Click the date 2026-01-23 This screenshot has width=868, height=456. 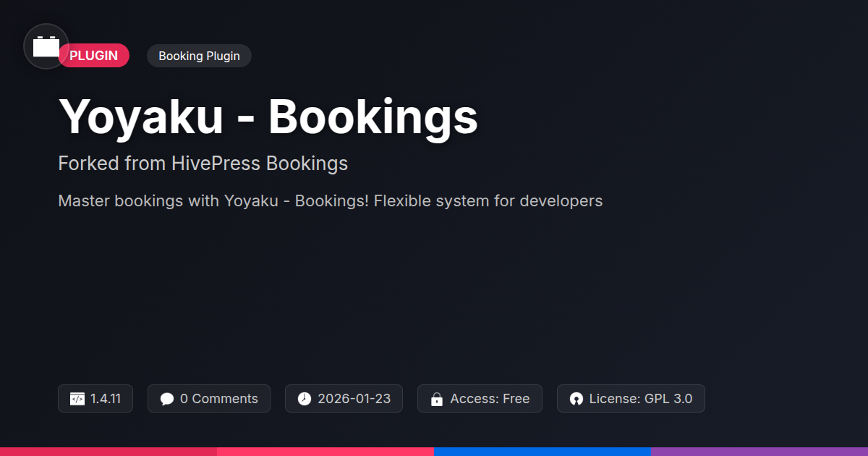(354, 399)
